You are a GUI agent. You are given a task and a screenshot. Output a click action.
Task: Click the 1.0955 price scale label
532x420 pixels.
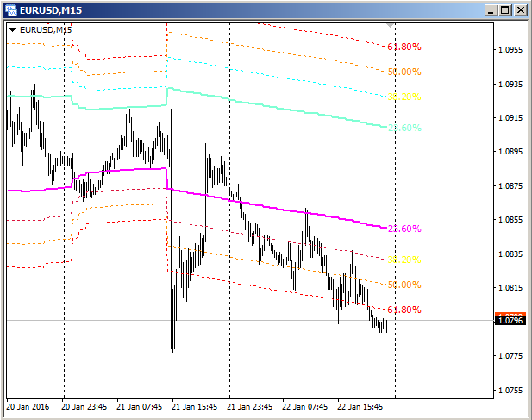[510, 50]
